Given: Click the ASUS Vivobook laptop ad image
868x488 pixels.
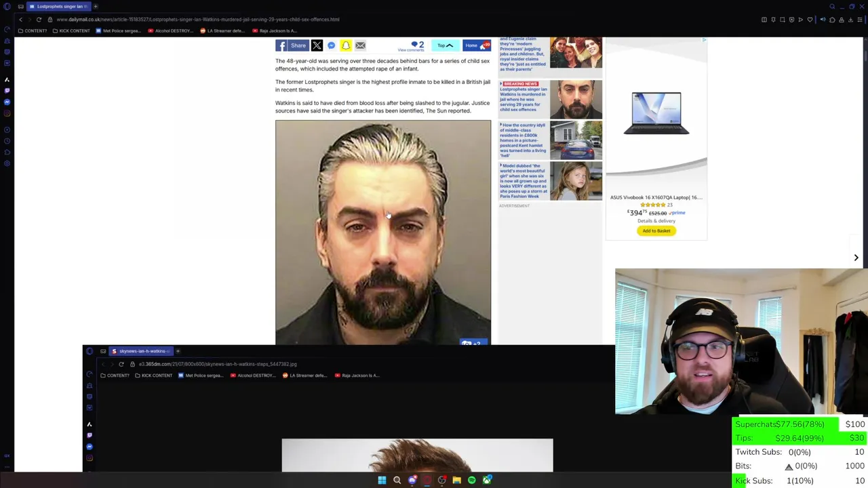Looking at the screenshot, I should pyautogui.click(x=656, y=113).
